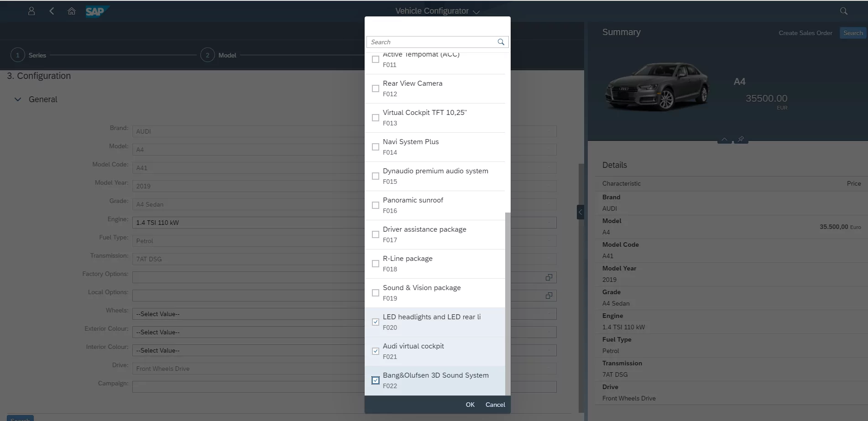Go to wizard step 1 Series
This screenshot has height=421, width=868.
coord(28,55)
